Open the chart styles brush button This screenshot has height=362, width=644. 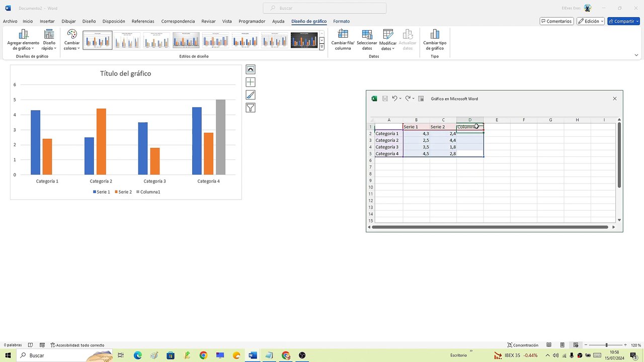point(251,95)
